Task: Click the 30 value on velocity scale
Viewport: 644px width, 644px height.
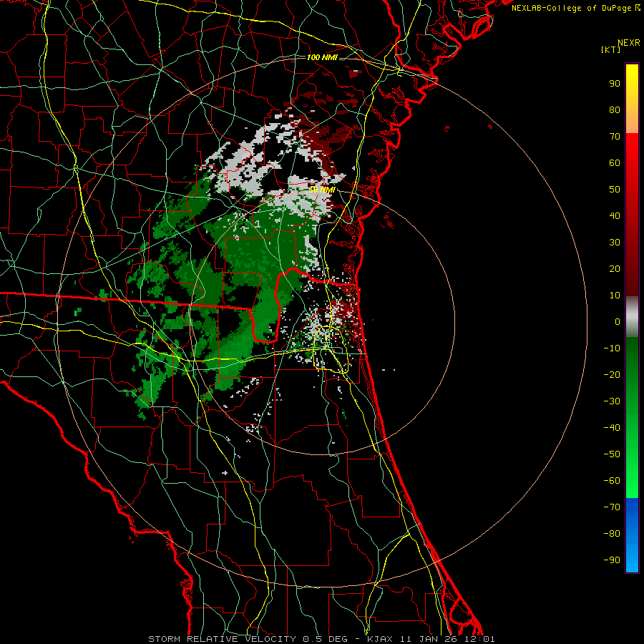Action: pos(615,243)
